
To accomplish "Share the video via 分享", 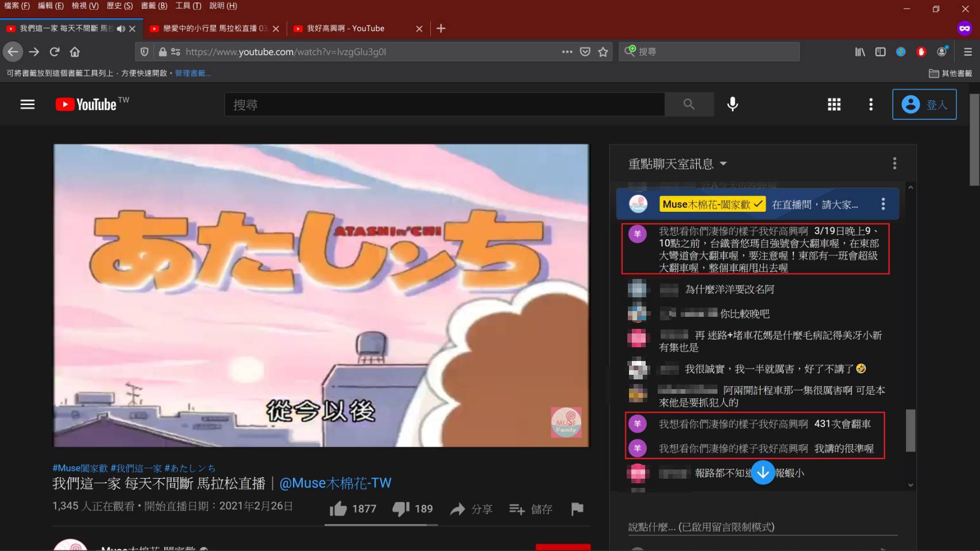I will pyautogui.click(x=472, y=509).
